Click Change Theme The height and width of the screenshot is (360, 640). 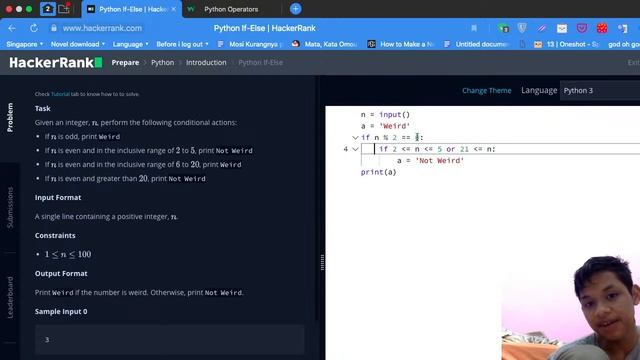point(487,91)
